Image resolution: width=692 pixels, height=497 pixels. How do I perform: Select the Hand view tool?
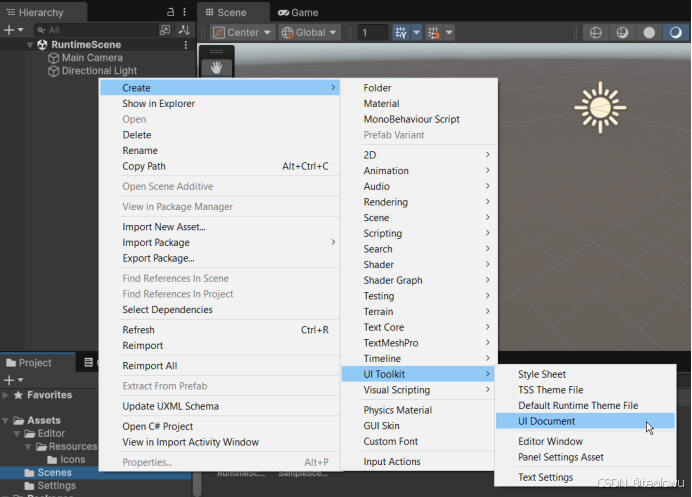coord(216,68)
